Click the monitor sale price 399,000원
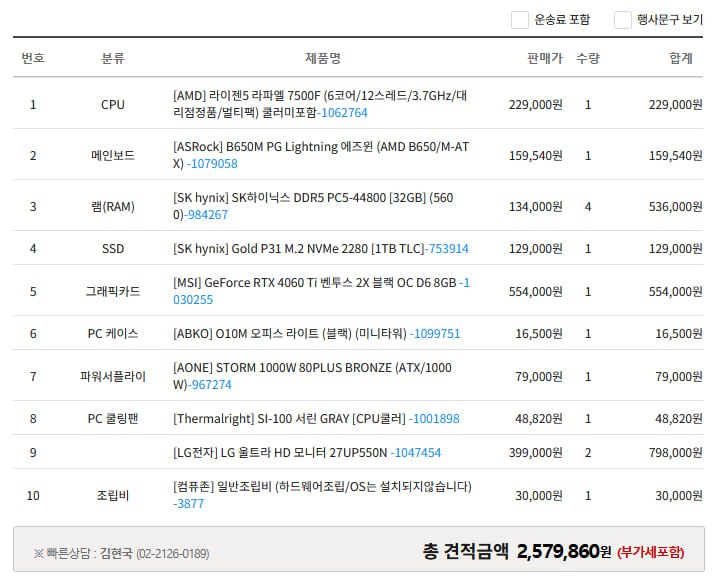 [x=536, y=453]
